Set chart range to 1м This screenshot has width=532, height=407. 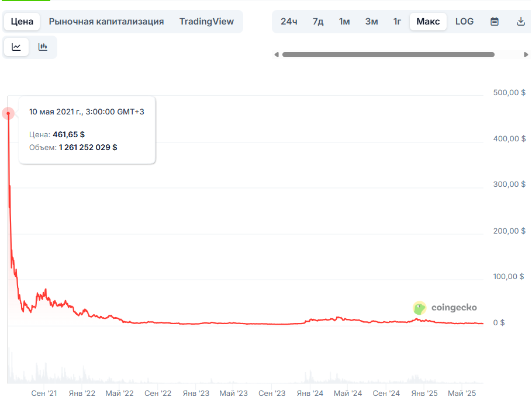(x=344, y=22)
